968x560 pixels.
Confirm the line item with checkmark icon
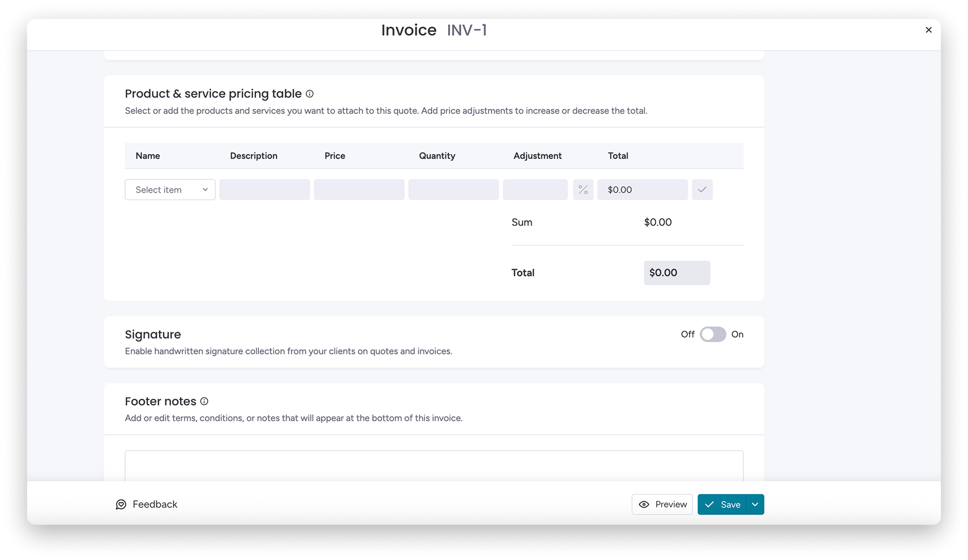point(702,190)
